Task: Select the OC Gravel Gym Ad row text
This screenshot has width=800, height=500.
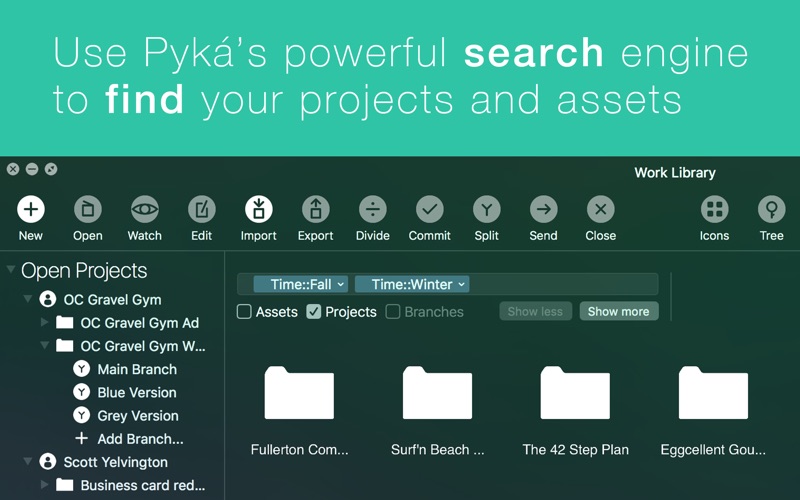Action: pos(140,322)
